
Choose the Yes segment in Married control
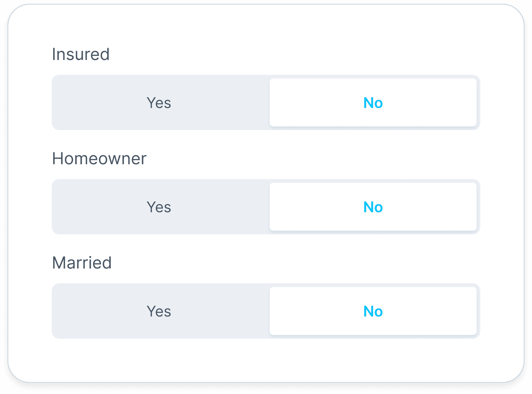click(159, 311)
